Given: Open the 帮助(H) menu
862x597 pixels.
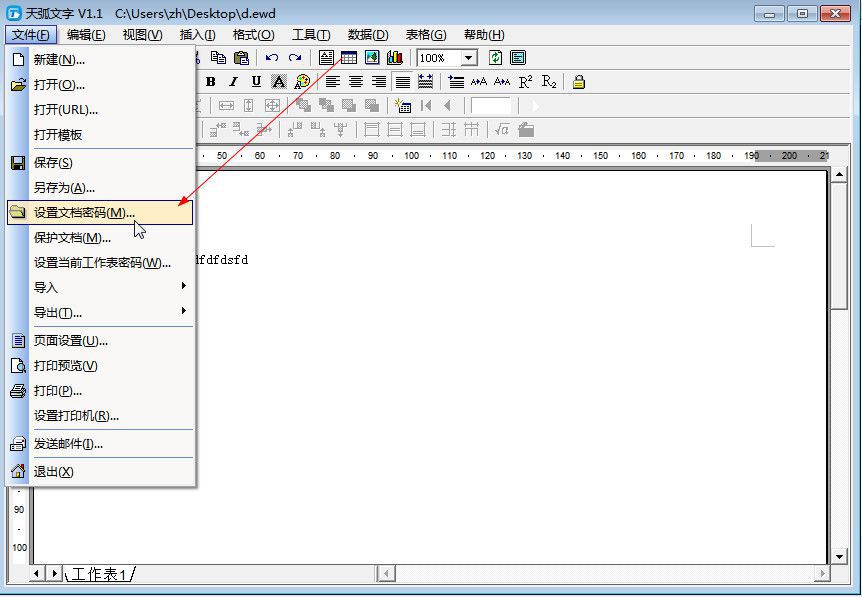Looking at the screenshot, I should [484, 35].
